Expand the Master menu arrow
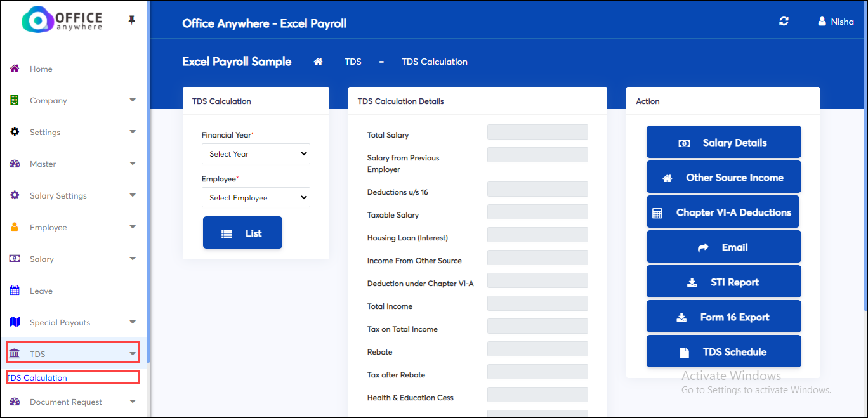The image size is (868, 418). point(133,164)
